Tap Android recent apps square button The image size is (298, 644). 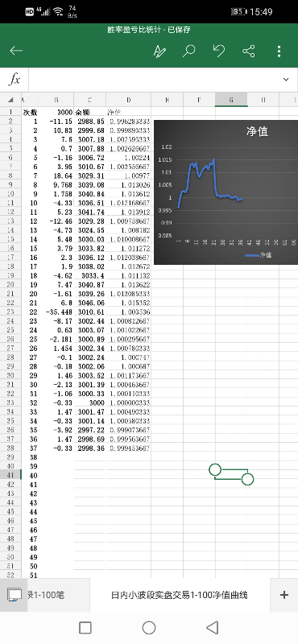click(x=85, y=627)
